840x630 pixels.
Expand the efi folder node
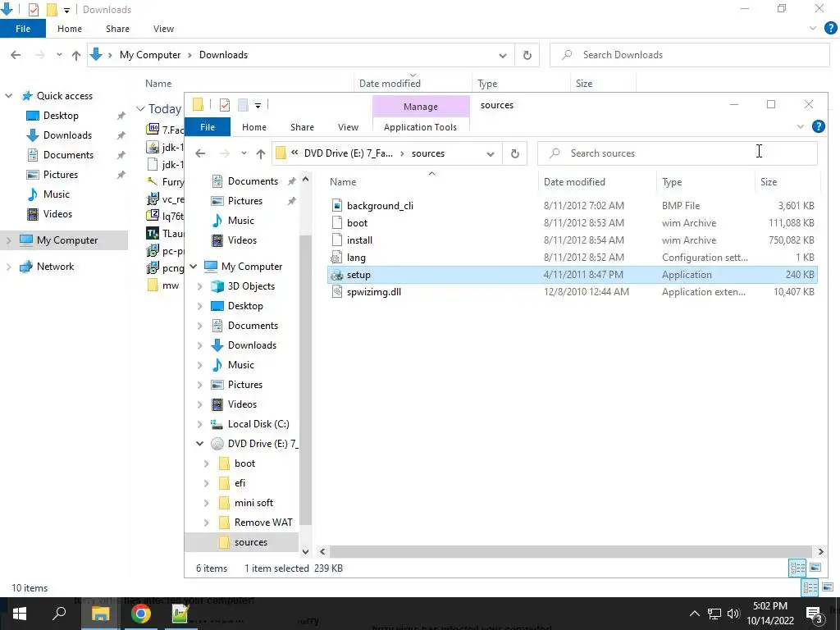pyautogui.click(x=206, y=483)
